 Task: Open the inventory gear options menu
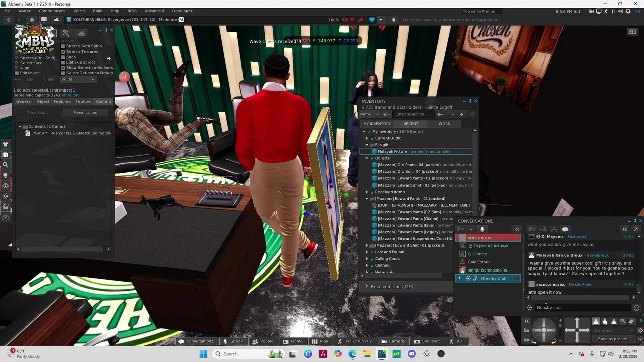tap(440, 114)
